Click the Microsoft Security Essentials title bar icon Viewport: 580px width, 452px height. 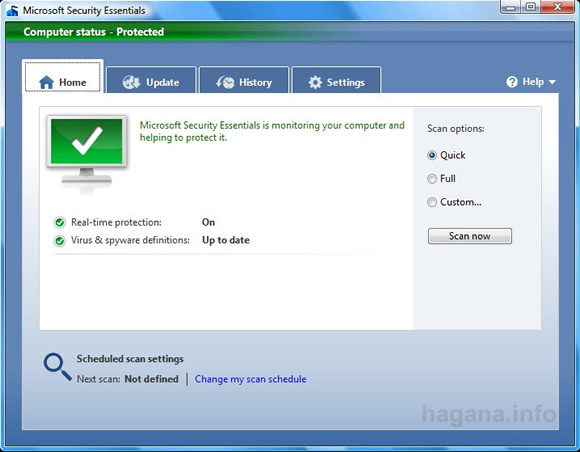[12, 11]
